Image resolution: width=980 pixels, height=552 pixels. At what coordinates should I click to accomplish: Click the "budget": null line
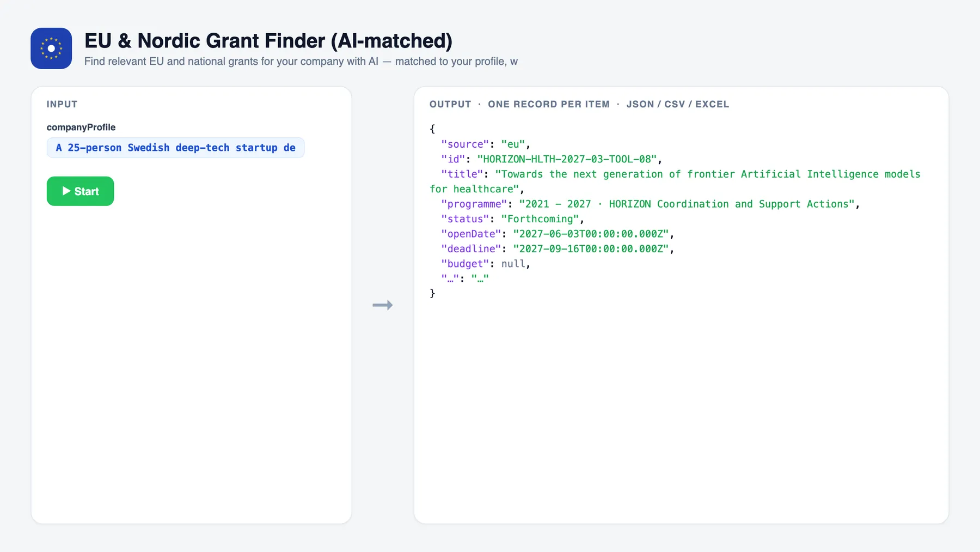point(486,264)
